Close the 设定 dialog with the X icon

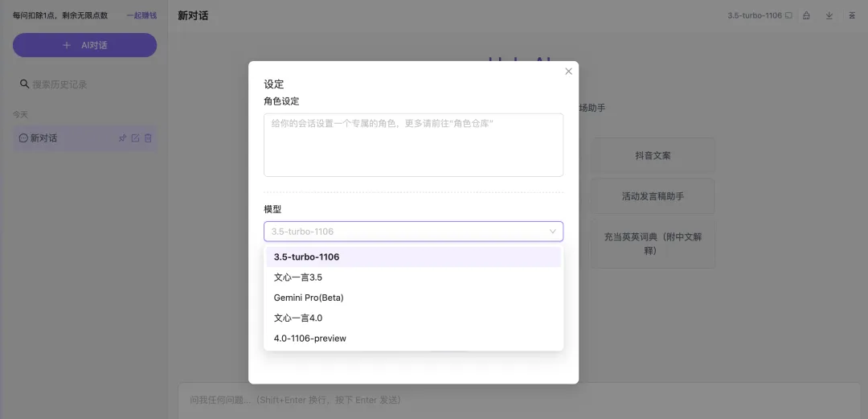point(568,72)
